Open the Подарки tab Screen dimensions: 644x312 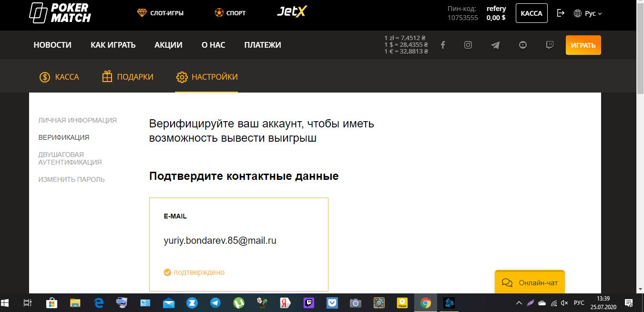click(128, 77)
